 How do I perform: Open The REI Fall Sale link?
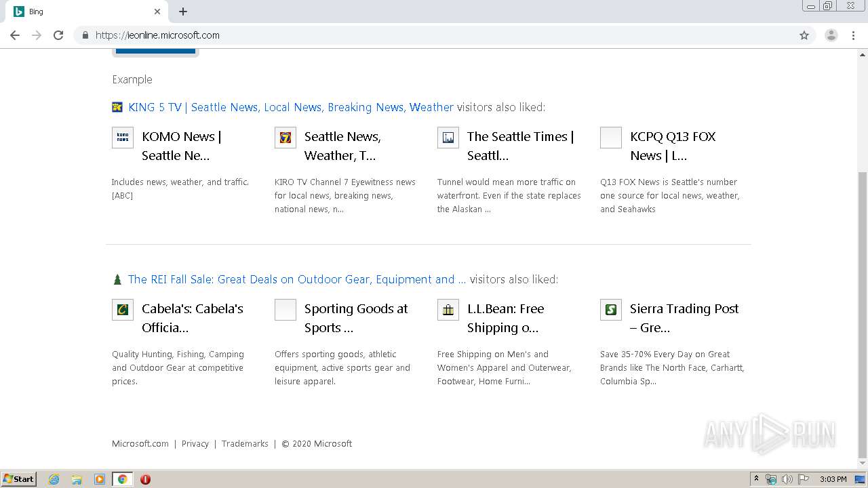(x=297, y=279)
